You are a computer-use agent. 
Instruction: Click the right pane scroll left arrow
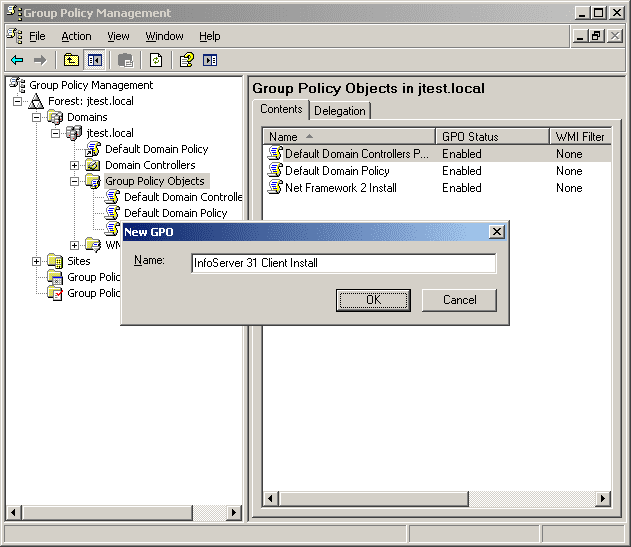[270, 499]
